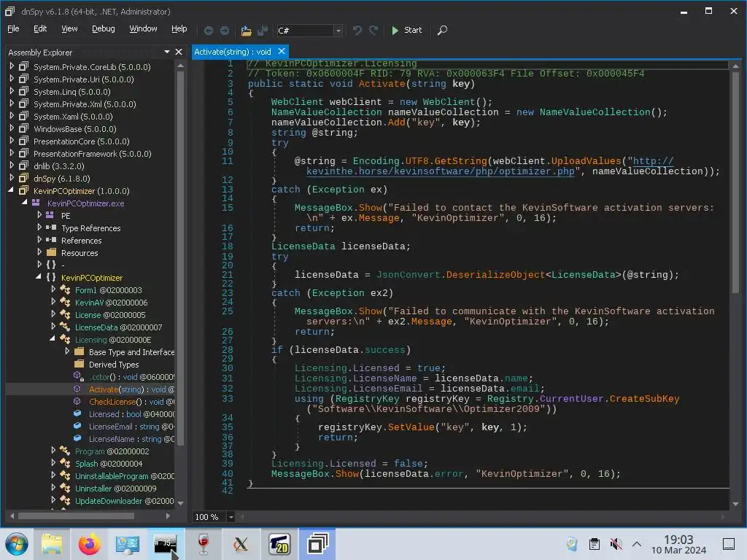Screen dimensions: 747x560
Task: Open the Help menu
Action: pyautogui.click(x=179, y=28)
